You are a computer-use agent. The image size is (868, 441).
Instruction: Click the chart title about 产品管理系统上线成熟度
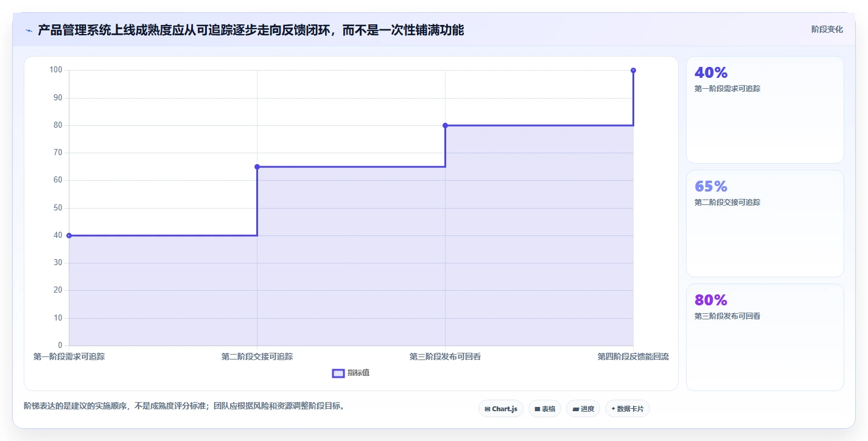pos(251,30)
